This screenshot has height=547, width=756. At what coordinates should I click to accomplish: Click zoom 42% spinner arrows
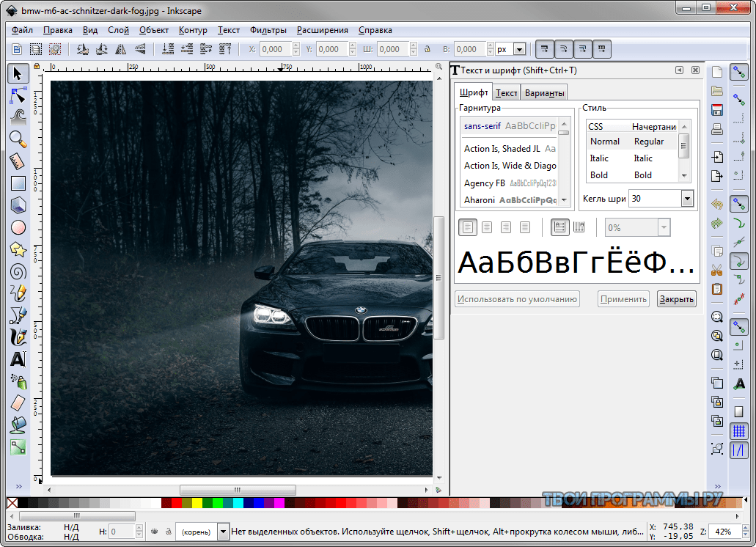746,532
